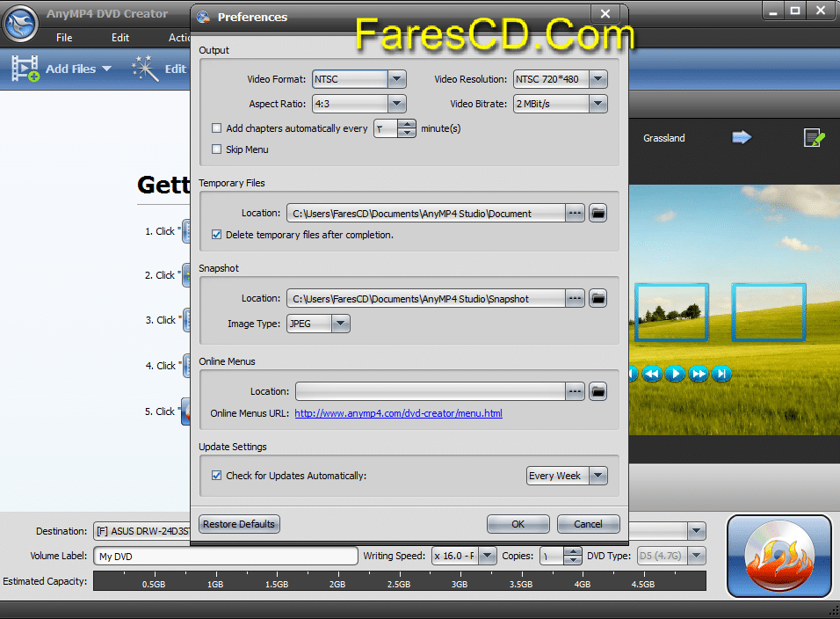Browse Snapshot location with ellipsis button
This screenshot has height=619, width=840.
pos(575,299)
